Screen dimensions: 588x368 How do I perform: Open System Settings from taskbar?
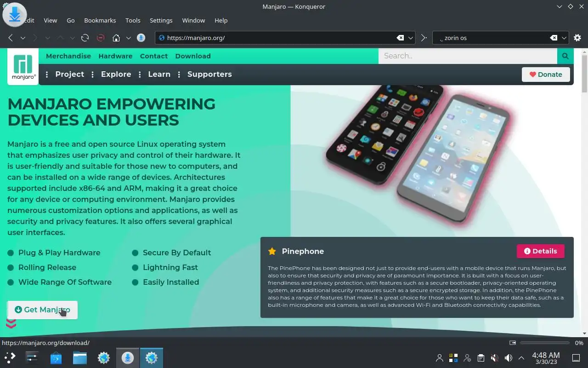pos(32,357)
